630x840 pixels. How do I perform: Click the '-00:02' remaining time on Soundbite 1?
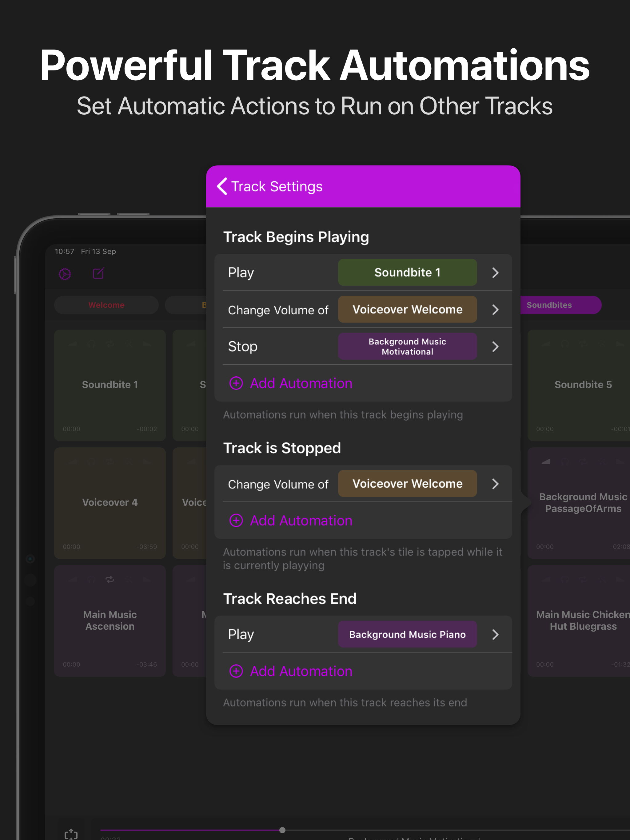coord(147,429)
